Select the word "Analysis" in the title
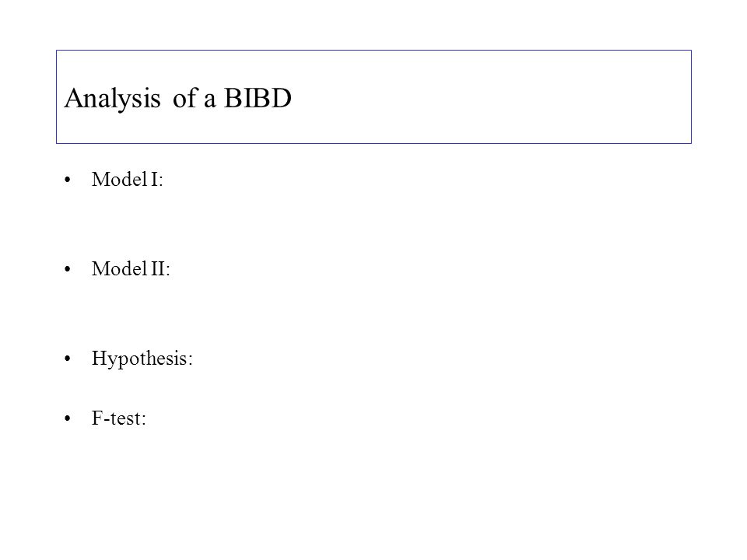The width and height of the screenshot is (747, 560). click(x=112, y=99)
